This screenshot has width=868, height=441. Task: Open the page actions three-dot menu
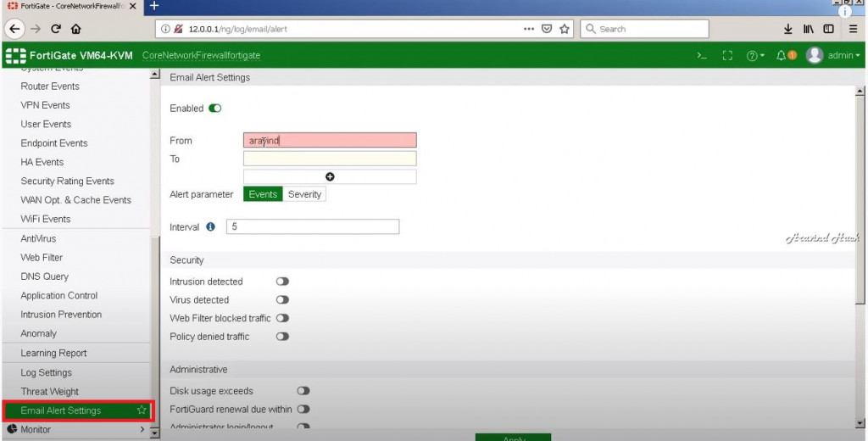click(529, 29)
